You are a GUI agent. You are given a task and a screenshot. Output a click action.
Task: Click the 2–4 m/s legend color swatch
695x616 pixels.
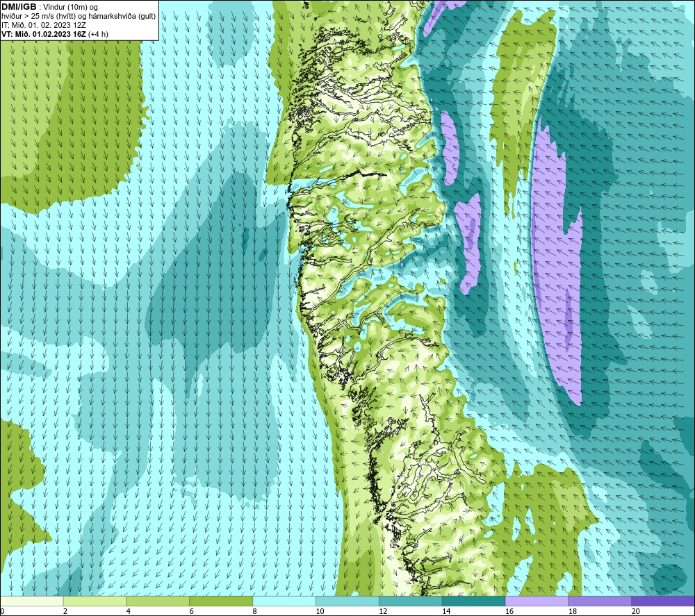95,601
